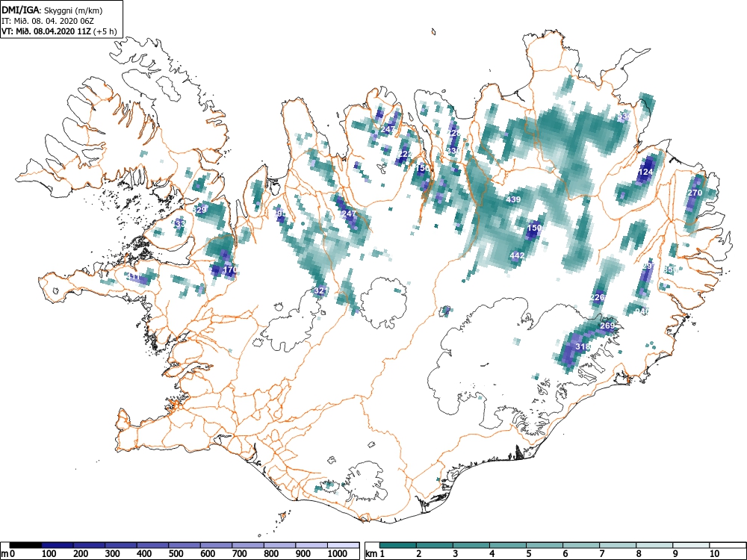Click the VT valid time line 11Z (+5 h)
Image resolution: width=747 pixels, height=560 pixels.
pos(58,31)
